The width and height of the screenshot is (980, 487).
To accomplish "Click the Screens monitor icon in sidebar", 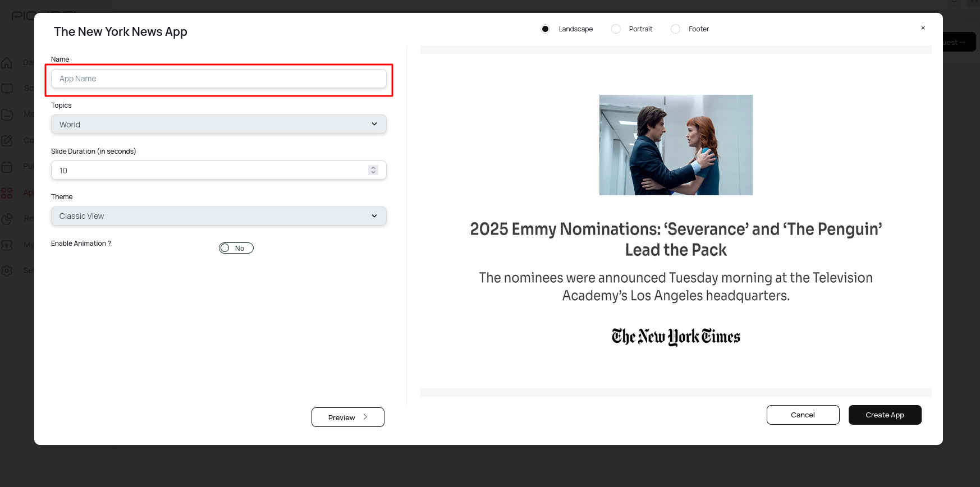I will click(x=7, y=88).
